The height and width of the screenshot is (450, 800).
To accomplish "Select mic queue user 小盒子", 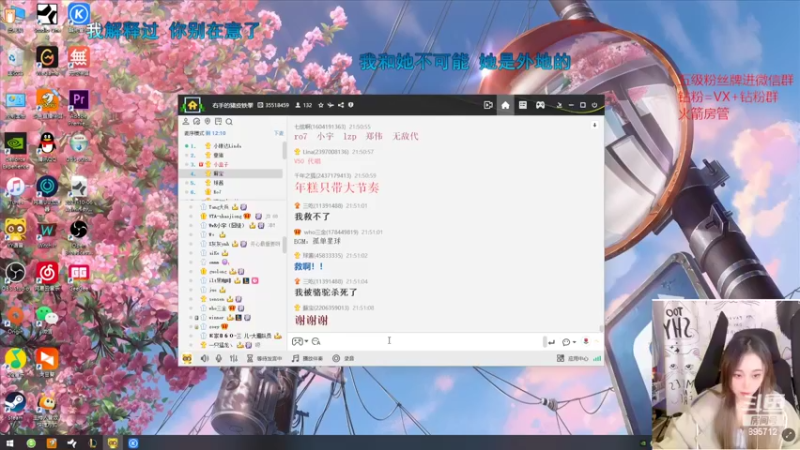I will point(220,164).
